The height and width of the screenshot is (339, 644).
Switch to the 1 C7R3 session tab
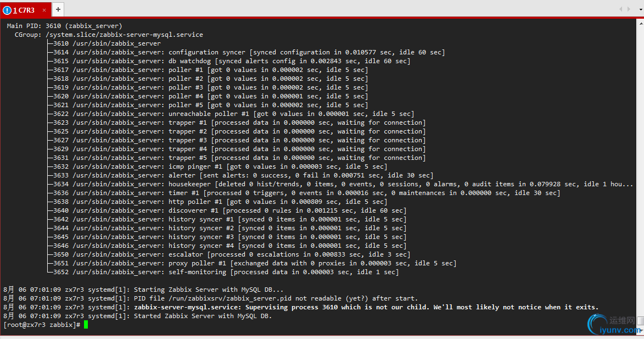(26, 10)
